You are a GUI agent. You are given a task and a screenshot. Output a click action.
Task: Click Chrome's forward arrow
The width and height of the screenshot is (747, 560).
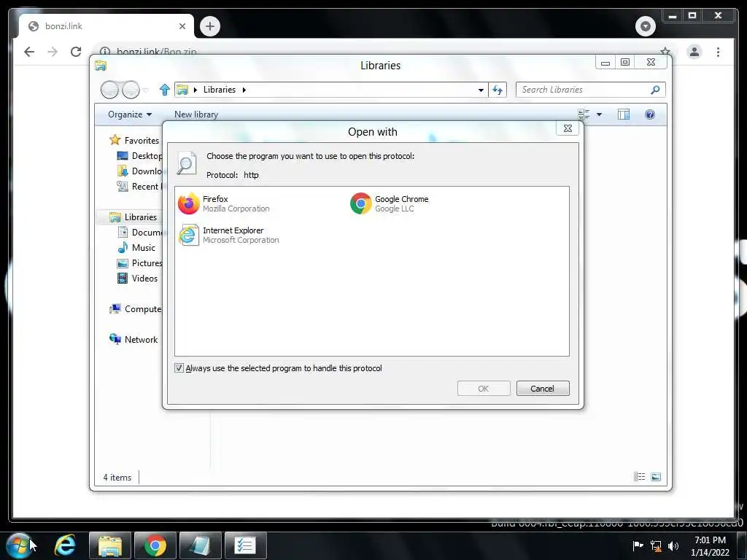pos(53,52)
